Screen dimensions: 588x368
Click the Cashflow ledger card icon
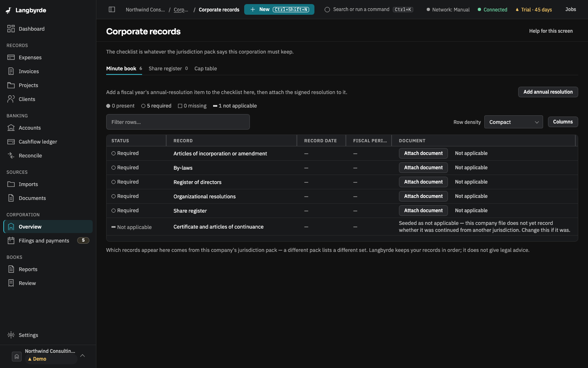pyautogui.click(x=11, y=141)
